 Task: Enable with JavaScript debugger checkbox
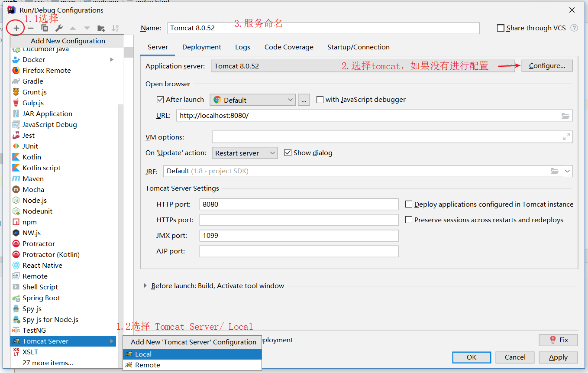[320, 100]
